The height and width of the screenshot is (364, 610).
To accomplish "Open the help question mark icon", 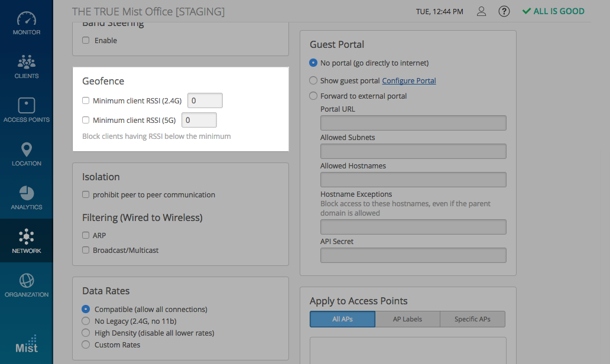I will 504,11.
